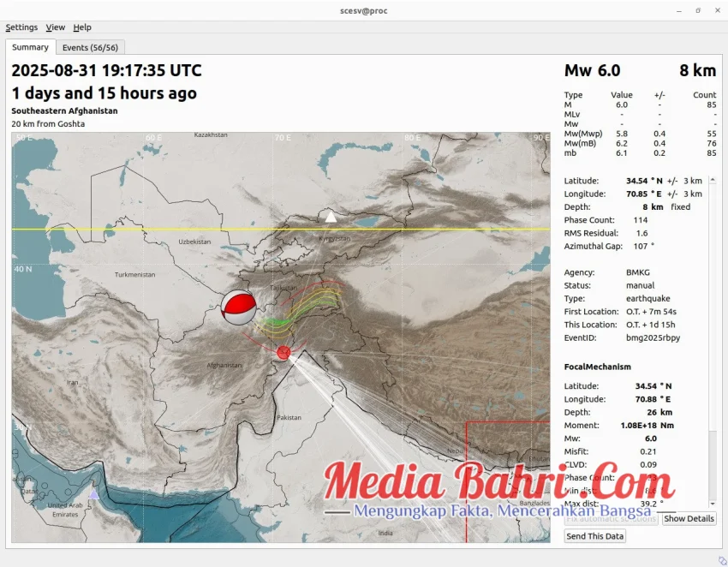Image resolution: width=728 pixels, height=567 pixels.
Task: Click the Agency value BMKG
Action: (638, 272)
